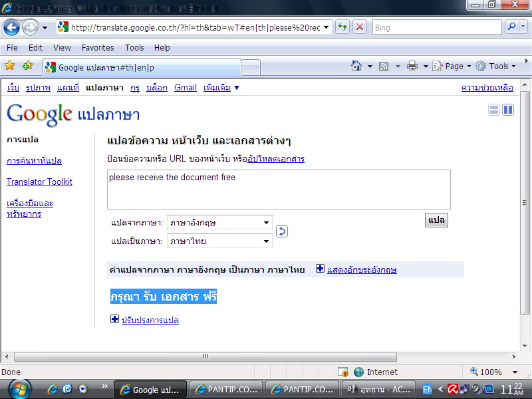The height and width of the screenshot is (399, 532).
Task: Click the swap languages icon
Action: pyautogui.click(x=281, y=231)
